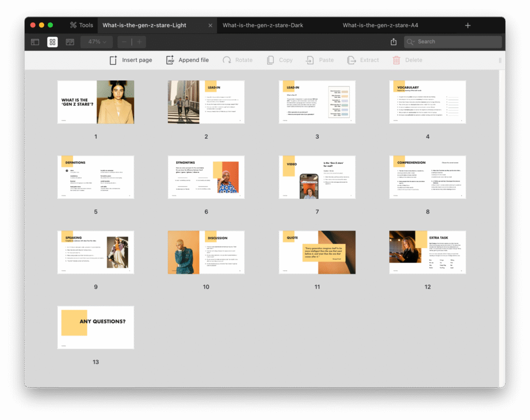Viewport: 530px width, 420px height.
Task: Click the Append file icon
Action: (x=170, y=60)
